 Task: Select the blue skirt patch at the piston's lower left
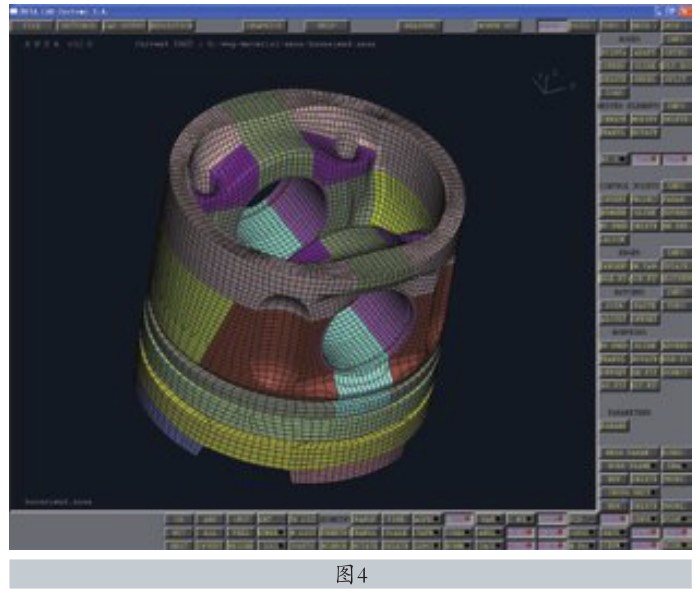(170, 424)
